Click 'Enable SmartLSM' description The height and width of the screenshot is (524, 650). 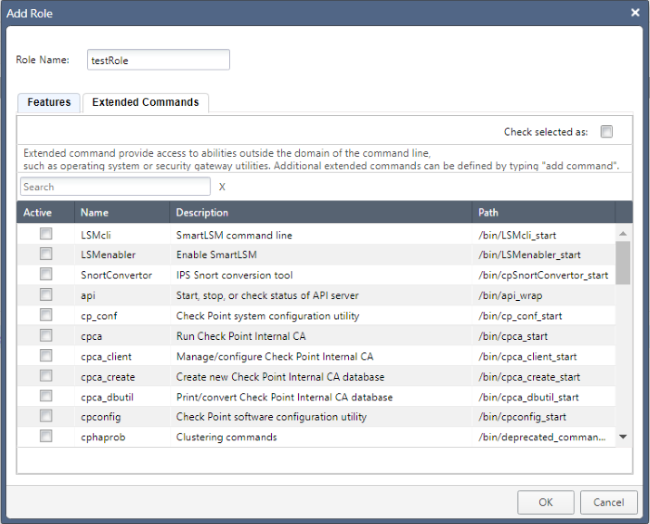(x=216, y=255)
